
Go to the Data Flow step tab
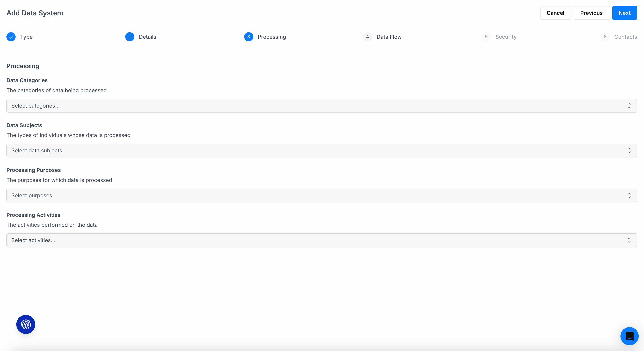(389, 37)
